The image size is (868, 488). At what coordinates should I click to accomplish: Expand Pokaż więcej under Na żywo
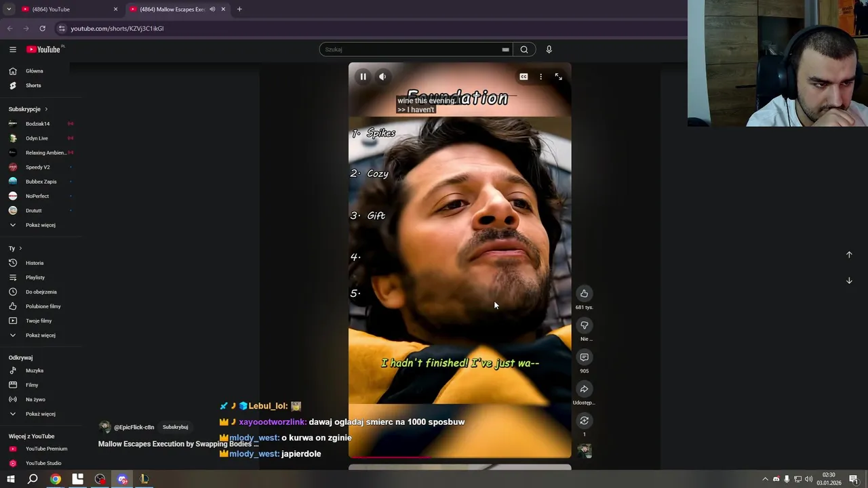pyautogui.click(x=41, y=414)
